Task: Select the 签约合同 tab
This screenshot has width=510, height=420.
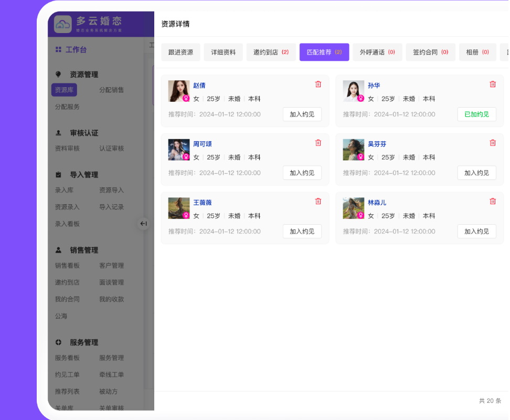Action: tap(430, 52)
